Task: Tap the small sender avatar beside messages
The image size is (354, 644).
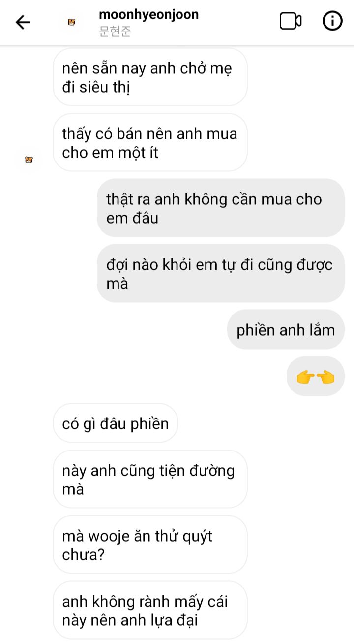Action: (29, 160)
